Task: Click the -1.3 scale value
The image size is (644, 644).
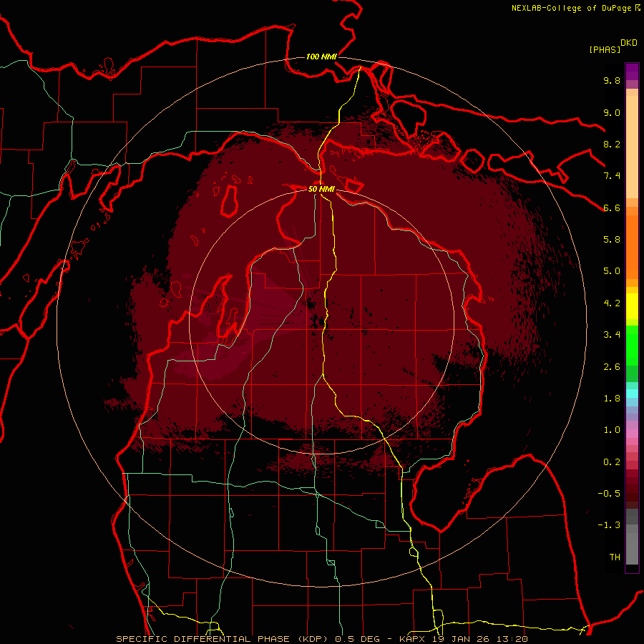Action: tap(609, 525)
